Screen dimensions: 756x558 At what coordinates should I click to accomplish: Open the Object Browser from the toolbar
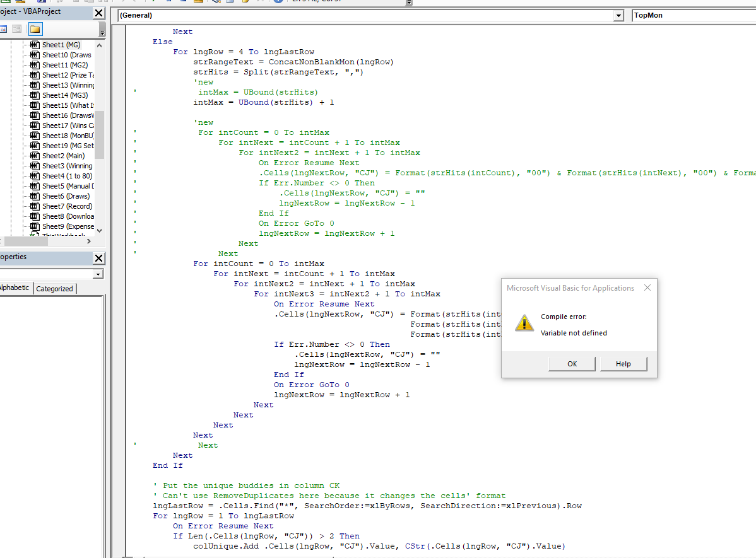click(x=245, y=3)
